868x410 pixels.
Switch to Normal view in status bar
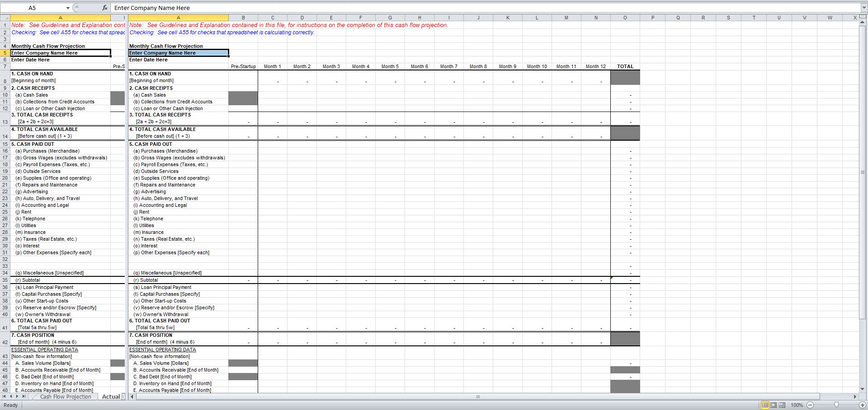(x=765, y=405)
